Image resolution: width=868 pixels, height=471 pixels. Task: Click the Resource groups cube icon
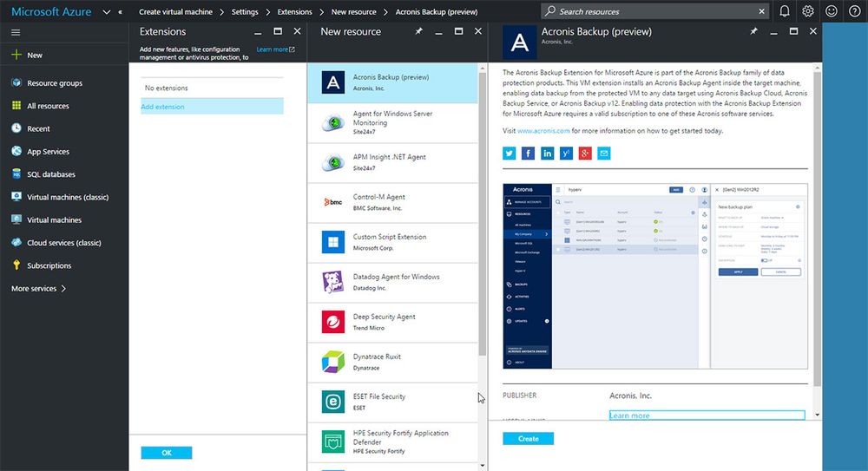(x=16, y=82)
